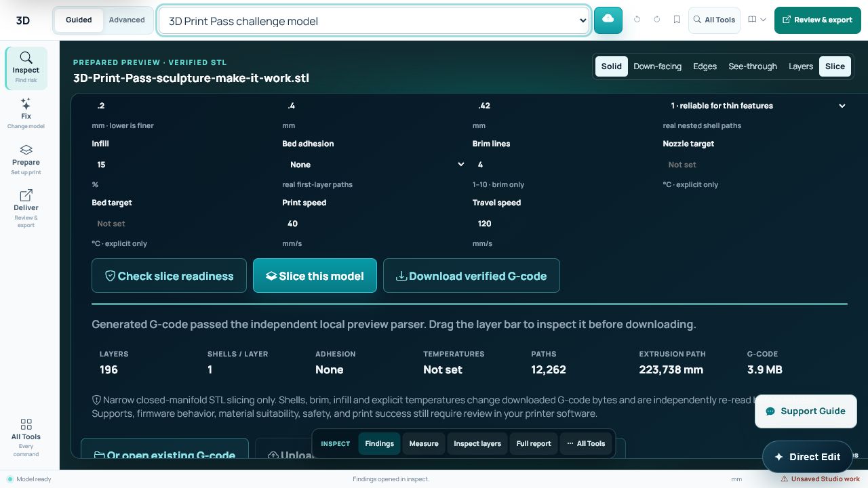Click the Infill percentage field

[183, 165]
